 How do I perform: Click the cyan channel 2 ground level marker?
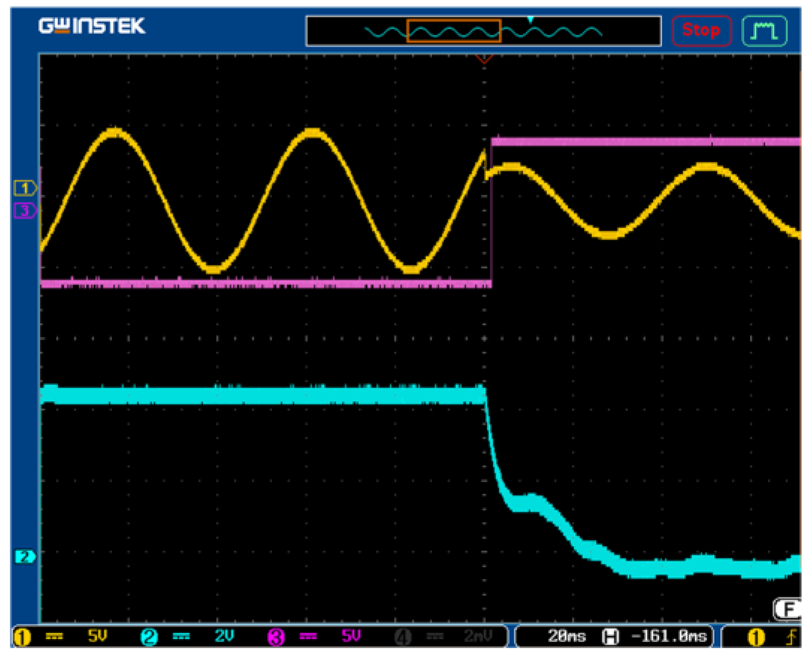click(24, 556)
